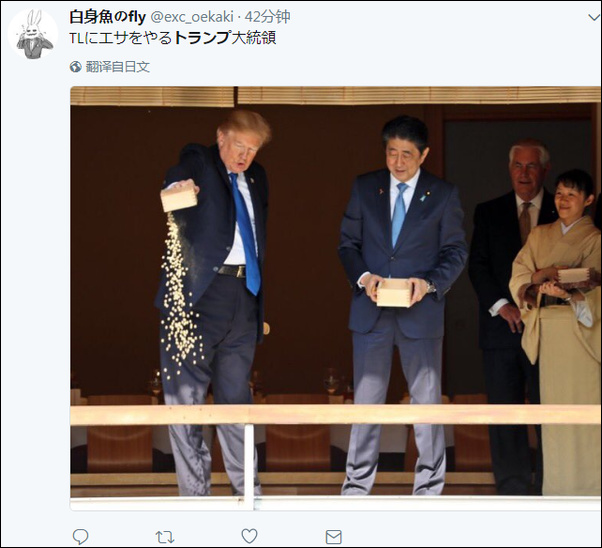Click the wooden box held by the man in the light blue tie
This screenshot has height=548, width=602.
pyautogui.click(x=394, y=293)
